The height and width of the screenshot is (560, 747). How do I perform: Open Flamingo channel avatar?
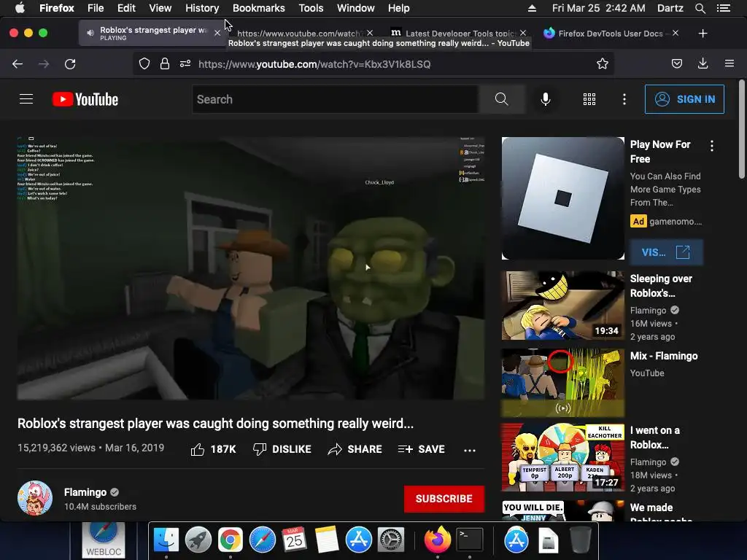(35, 498)
